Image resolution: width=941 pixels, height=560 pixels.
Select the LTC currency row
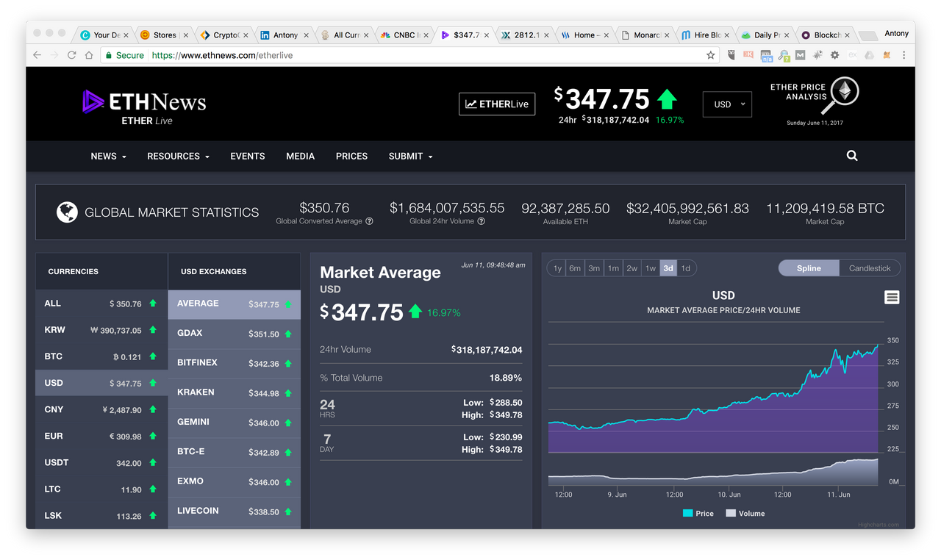[x=101, y=489]
